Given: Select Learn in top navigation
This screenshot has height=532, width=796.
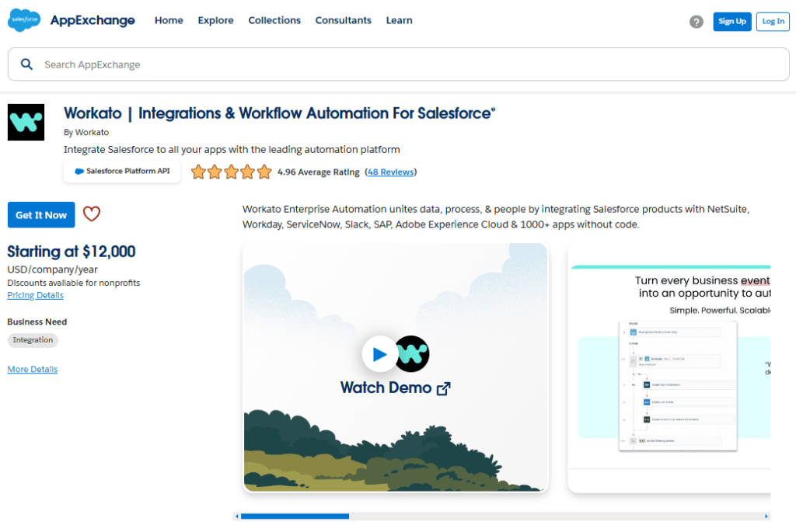Looking at the screenshot, I should (399, 20).
